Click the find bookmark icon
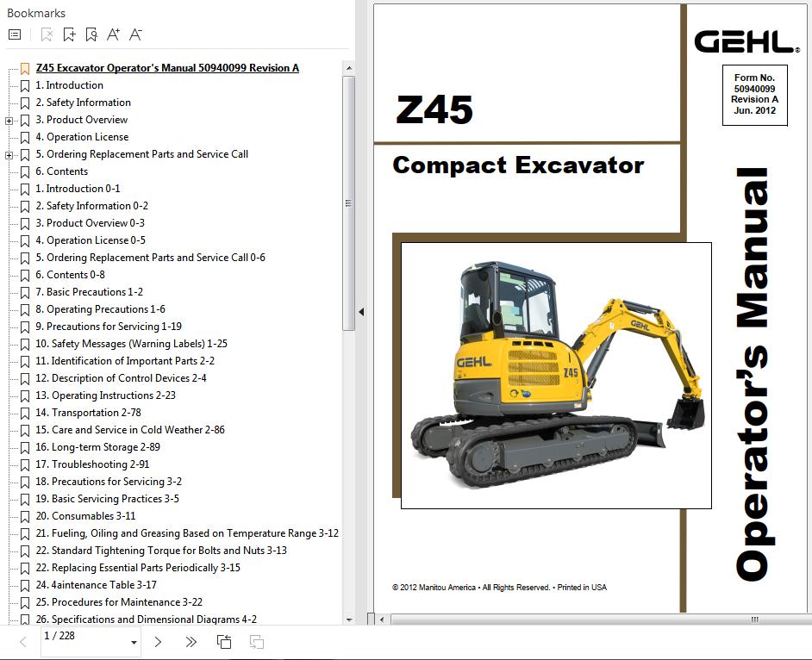Screen dimensions: 812x660 coord(91,34)
